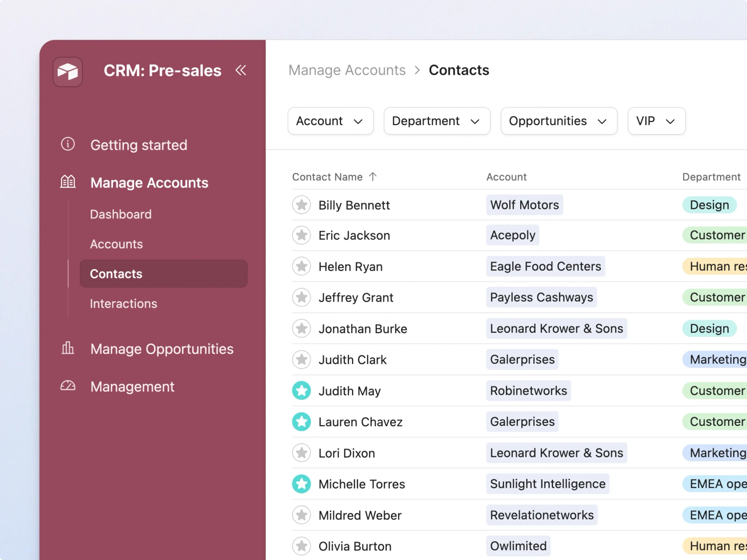Viewport: 747px width, 560px height.
Task: Click the Manage Accounts building icon
Action: (67, 181)
